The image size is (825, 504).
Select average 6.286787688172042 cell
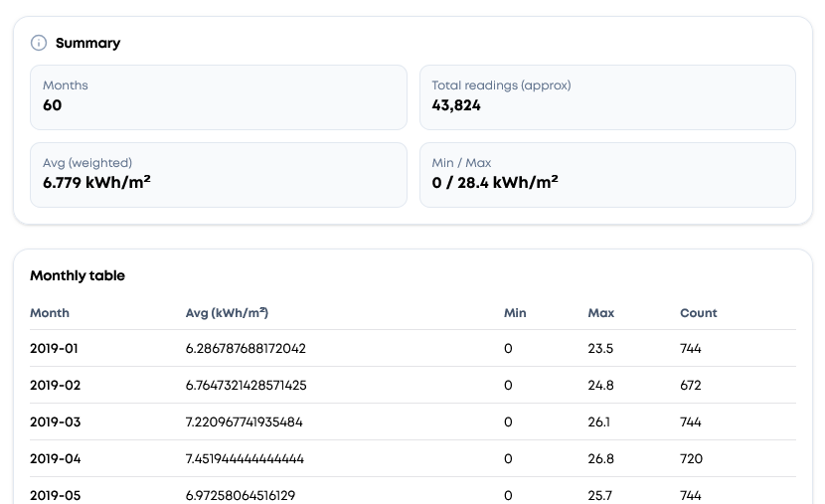246,348
